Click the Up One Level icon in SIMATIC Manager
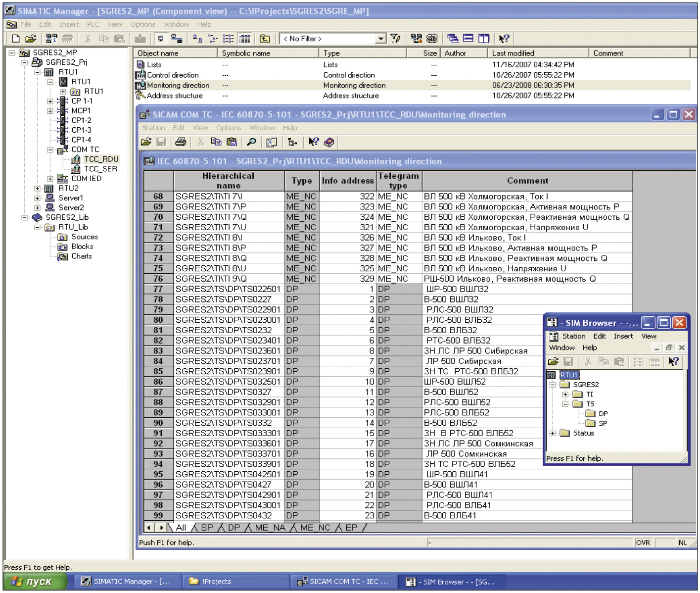The height and width of the screenshot is (593, 700). [x=265, y=39]
